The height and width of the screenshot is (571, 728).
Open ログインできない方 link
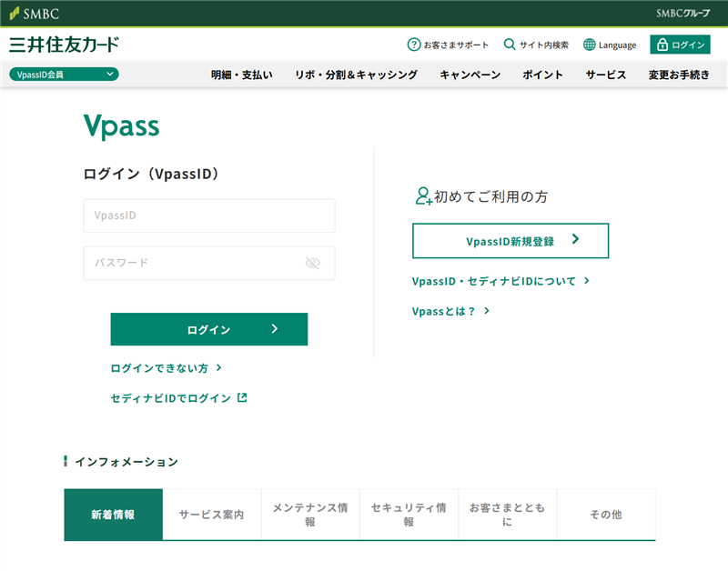click(x=159, y=368)
